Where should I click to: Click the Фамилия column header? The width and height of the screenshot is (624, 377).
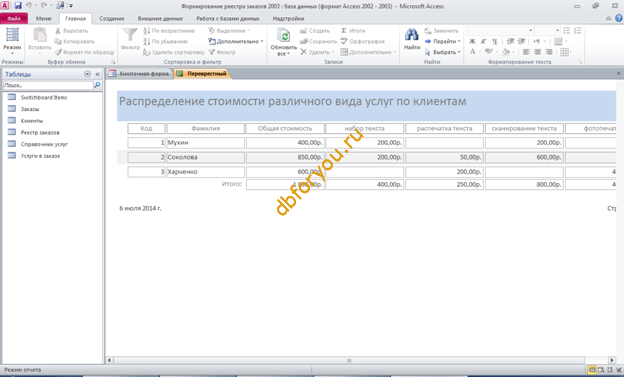[x=206, y=129]
